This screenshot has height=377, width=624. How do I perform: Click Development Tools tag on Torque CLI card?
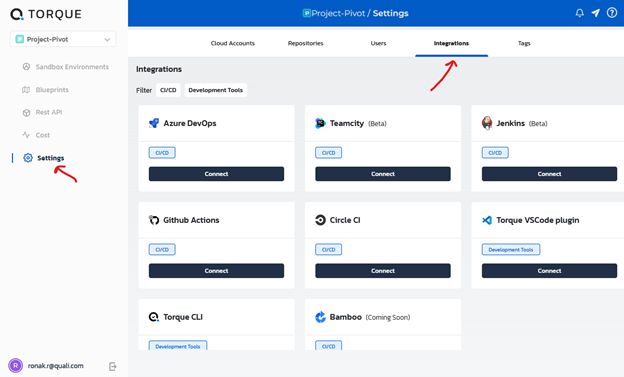[178, 346]
